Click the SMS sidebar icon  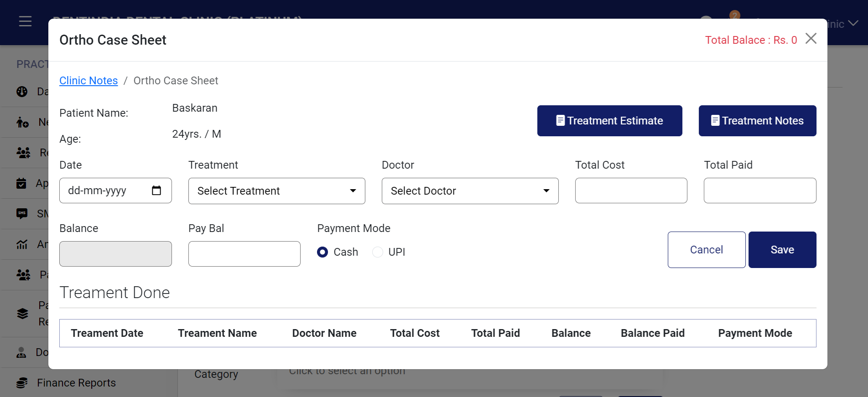point(22,213)
